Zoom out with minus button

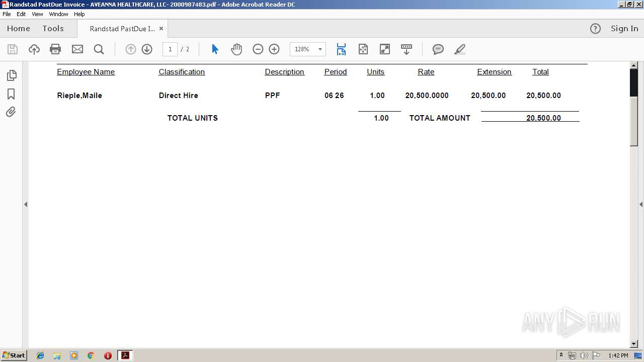tap(258, 49)
